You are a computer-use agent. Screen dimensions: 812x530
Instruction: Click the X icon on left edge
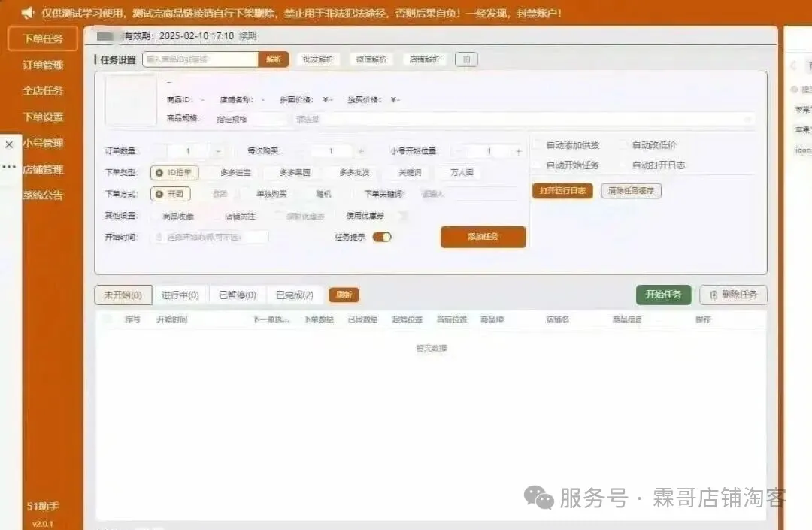pos(9,144)
